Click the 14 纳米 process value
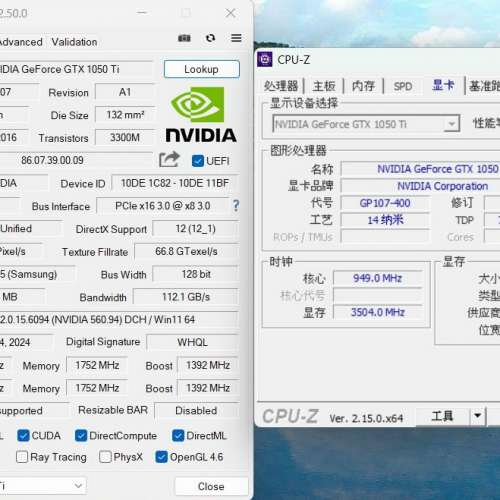The image size is (500, 500). (x=385, y=220)
